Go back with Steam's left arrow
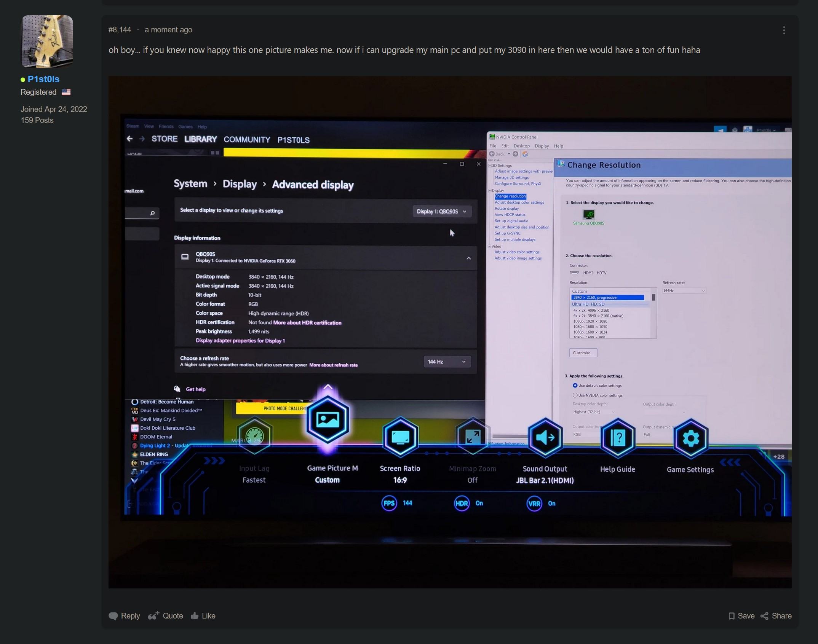The height and width of the screenshot is (644, 818). point(129,139)
